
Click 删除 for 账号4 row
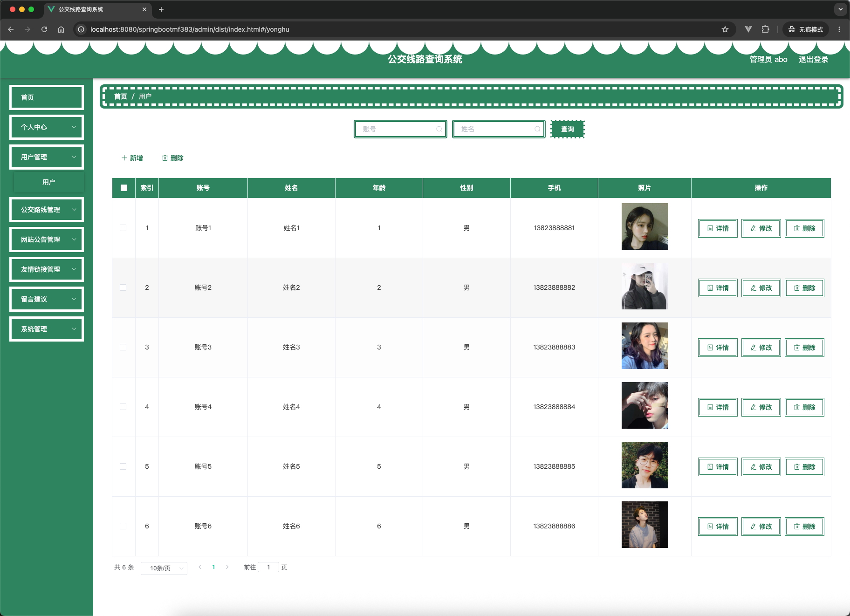coord(804,407)
